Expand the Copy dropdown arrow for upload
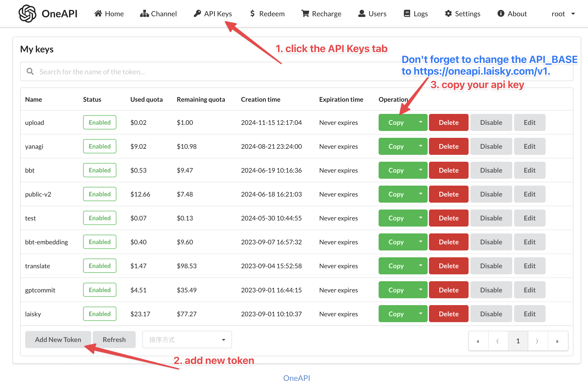The image size is (588, 388). click(x=421, y=122)
